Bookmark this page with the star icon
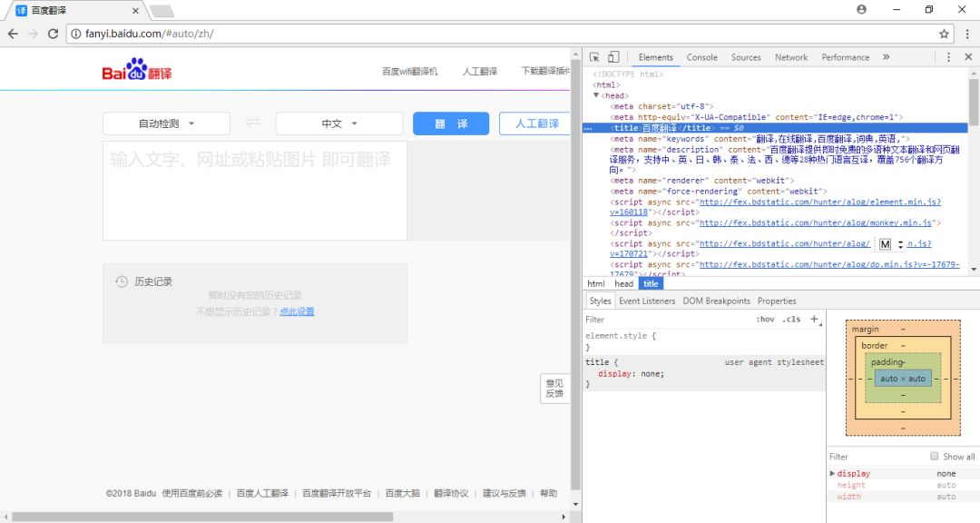 tap(944, 34)
